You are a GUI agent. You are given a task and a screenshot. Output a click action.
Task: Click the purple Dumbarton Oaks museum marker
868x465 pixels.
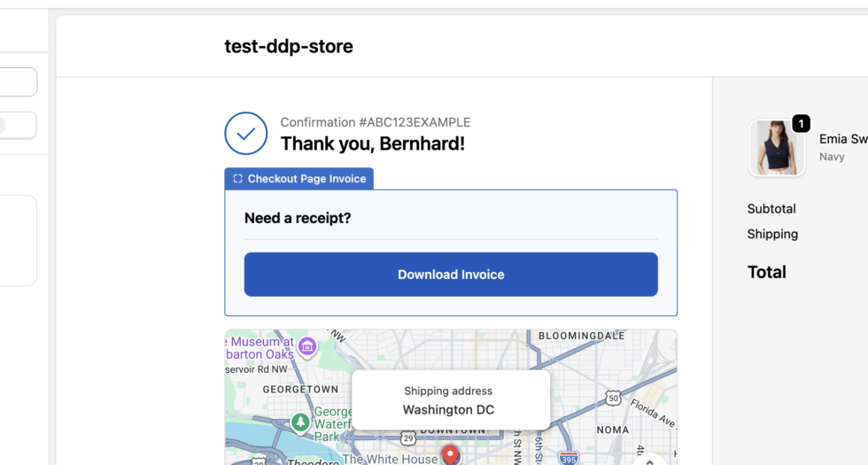point(307,345)
